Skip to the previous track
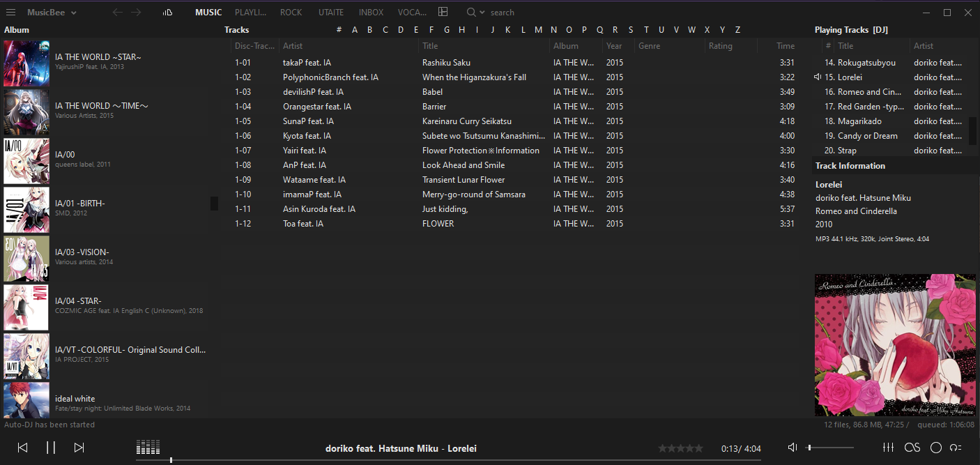This screenshot has height=465, width=980. (22, 448)
